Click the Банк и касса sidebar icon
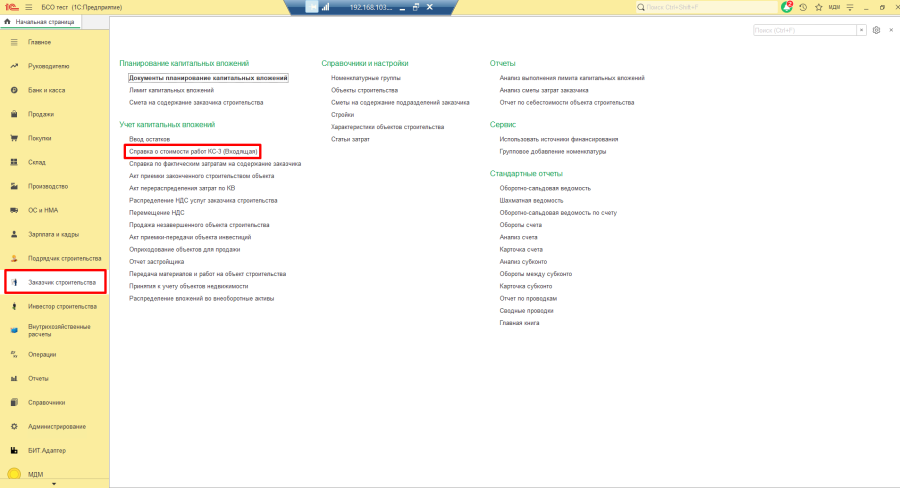 click(x=14, y=90)
